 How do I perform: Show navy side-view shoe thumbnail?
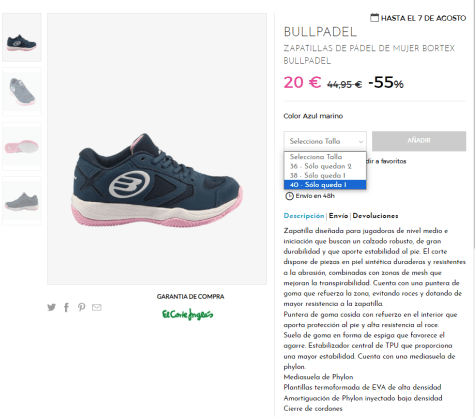tap(22, 38)
